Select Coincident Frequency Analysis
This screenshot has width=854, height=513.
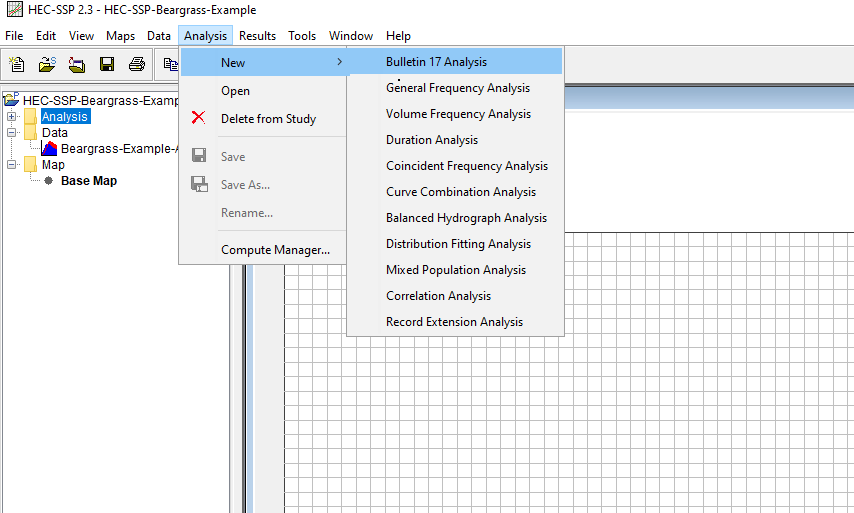(x=455, y=166)
